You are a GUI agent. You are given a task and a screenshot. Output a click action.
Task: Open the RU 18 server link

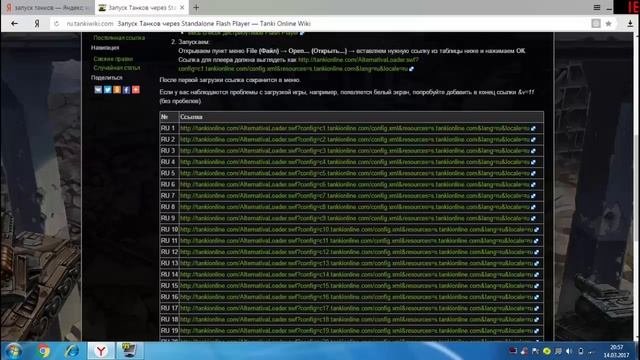[x=356, y=320]
